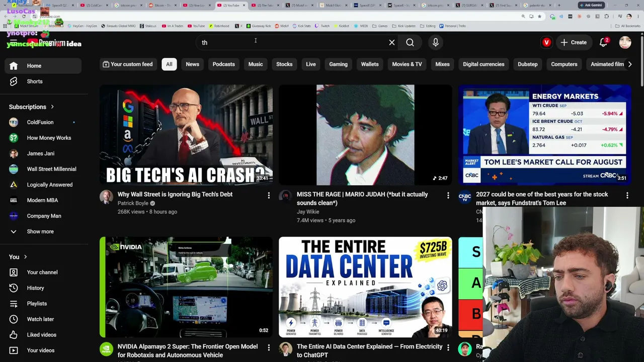Click the Entire AI Data Center video's channel avatar
644x362 pixels.
click(285, 349)
